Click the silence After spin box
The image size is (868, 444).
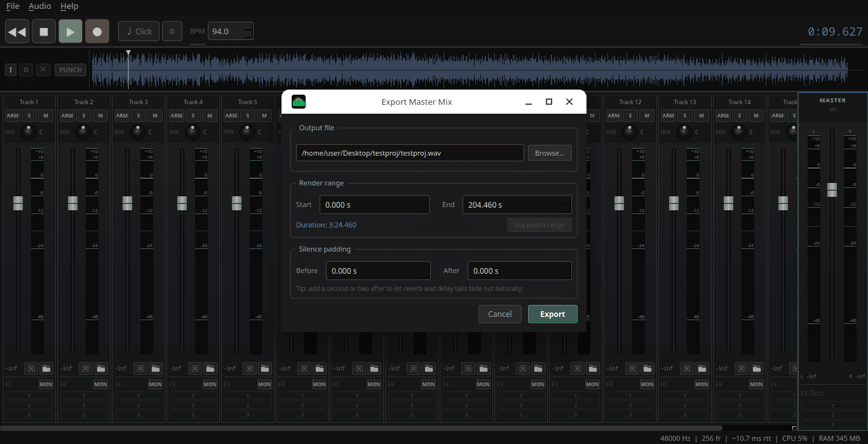coord(520,271)
